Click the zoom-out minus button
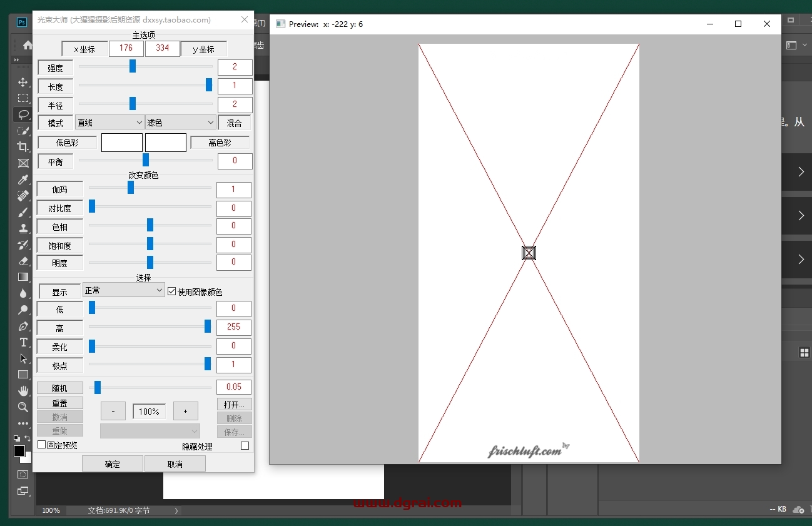The width and height of the screenshot is (812, 526). [x=113, y=411]
